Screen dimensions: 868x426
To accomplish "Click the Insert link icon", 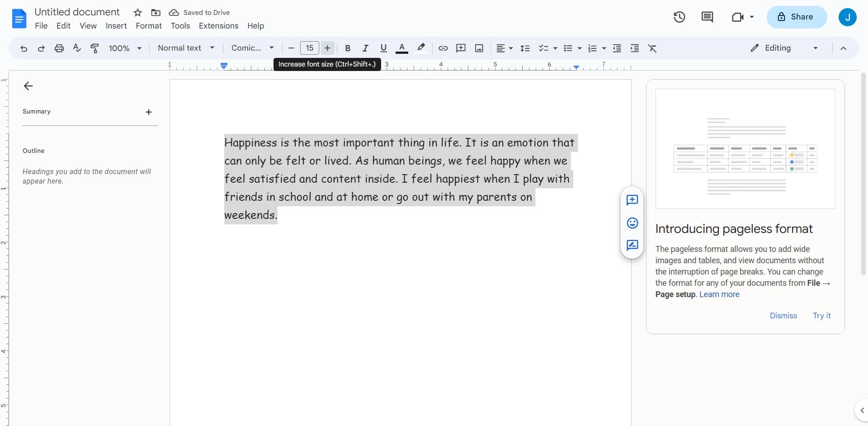I will [x=443, y=48].
